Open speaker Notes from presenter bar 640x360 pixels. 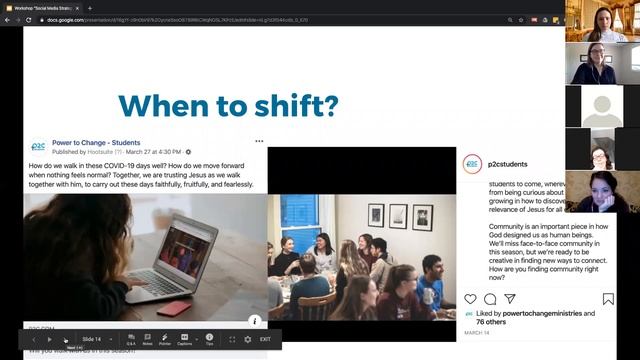(x=147, y=339)
